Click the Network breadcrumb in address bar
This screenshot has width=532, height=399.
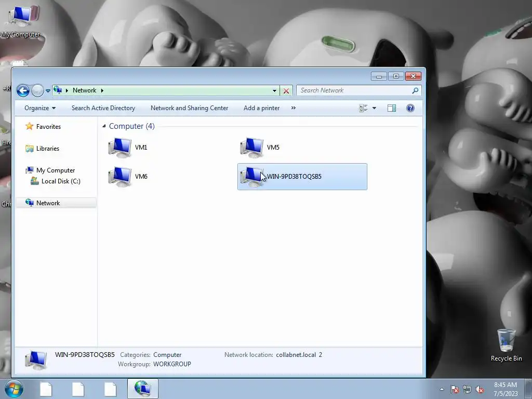(85, 90)
